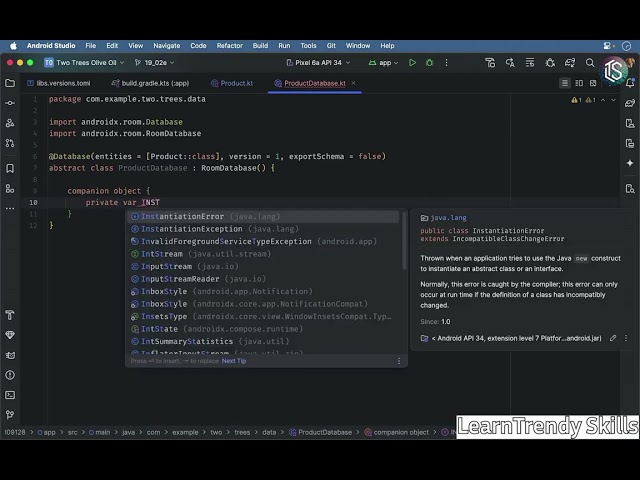Open the Pixel 6a API 34 device dropdown

[318, 62]
